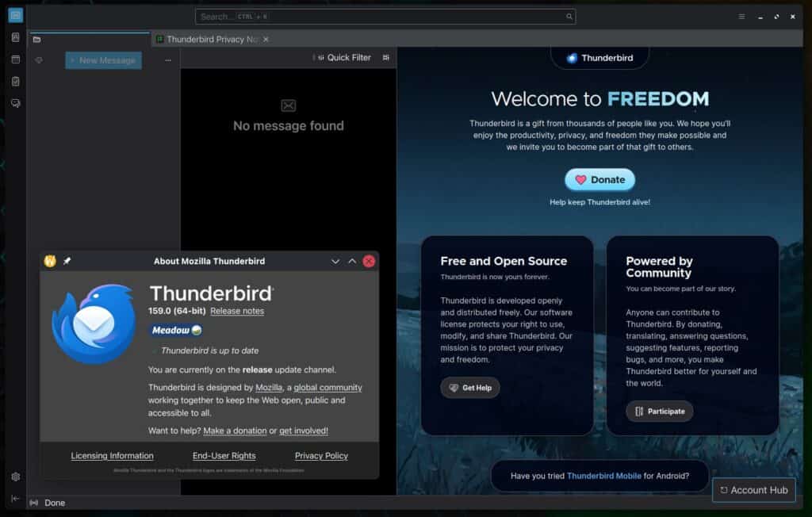Click the Make a donation link
This screenshot has width=812, height=517.
tap(235, 431)
